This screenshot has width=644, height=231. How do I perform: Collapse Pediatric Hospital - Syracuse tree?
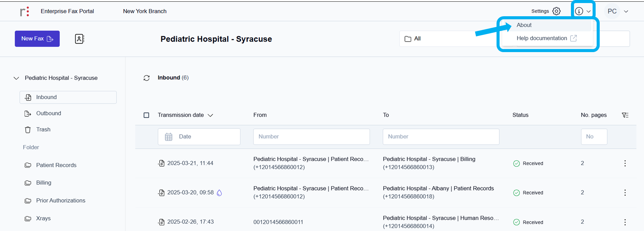coord(16,78)
